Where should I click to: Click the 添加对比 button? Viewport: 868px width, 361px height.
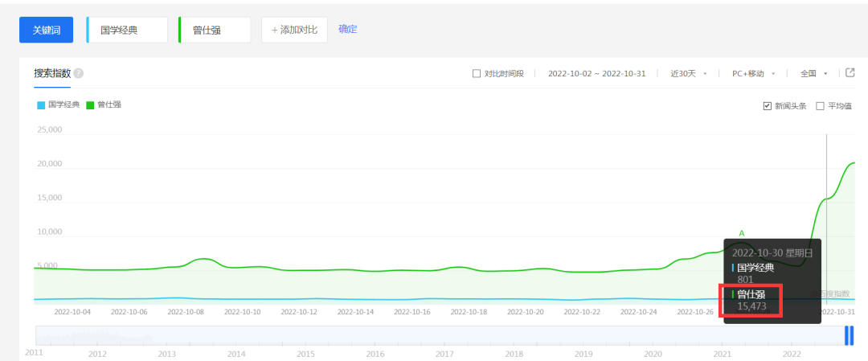coord(294,30)
